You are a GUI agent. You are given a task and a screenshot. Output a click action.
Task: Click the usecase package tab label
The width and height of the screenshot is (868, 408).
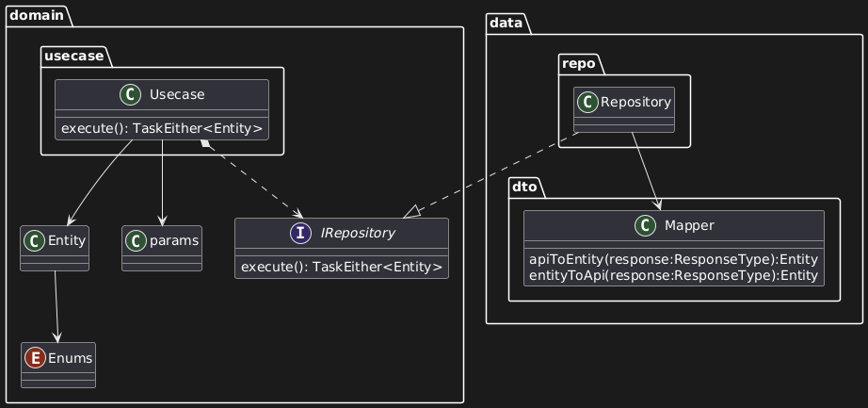click(72, 56)
